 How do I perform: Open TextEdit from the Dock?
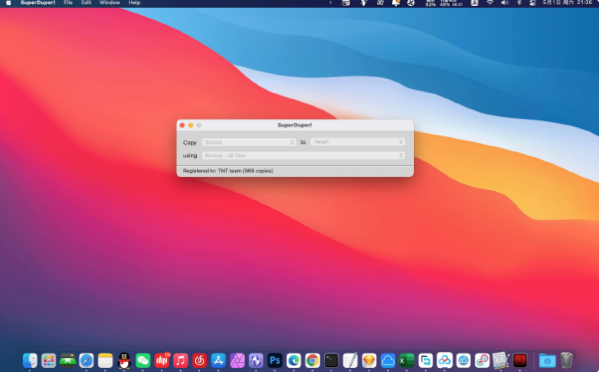350,360
